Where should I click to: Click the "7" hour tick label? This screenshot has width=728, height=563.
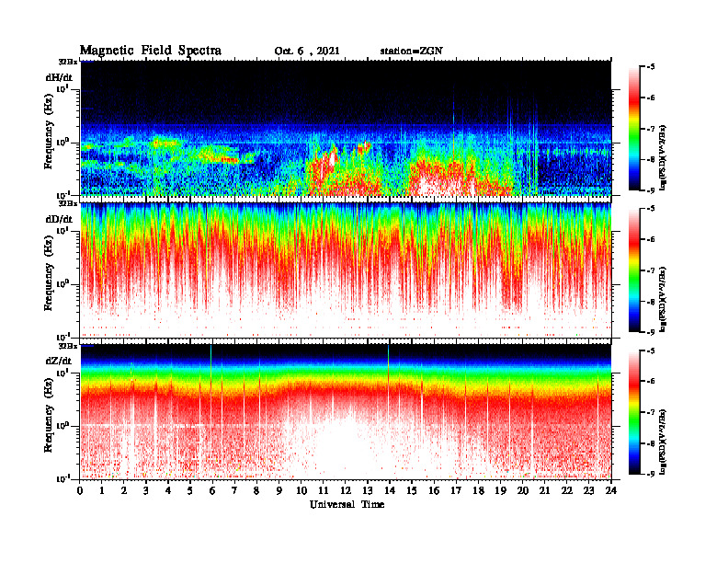(x=234, y=490)
